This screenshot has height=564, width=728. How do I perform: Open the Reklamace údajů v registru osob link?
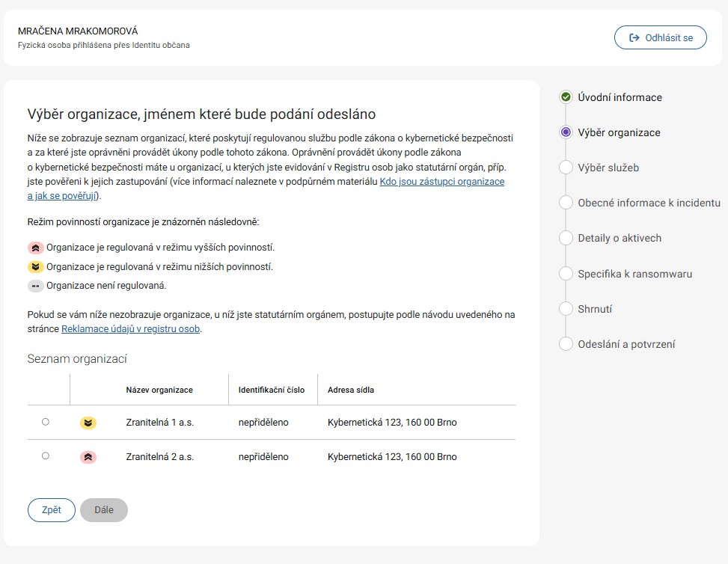pyautogui.click(x=130, y=329)
